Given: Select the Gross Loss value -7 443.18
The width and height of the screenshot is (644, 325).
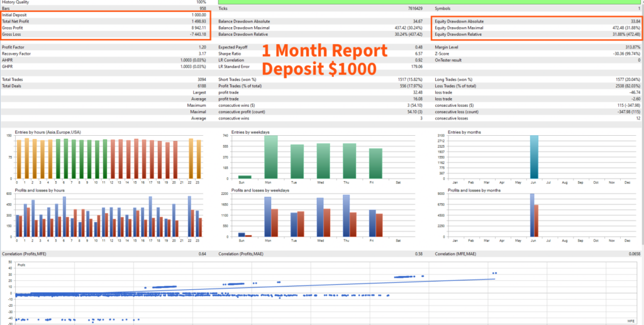Looking at the screenshot, I should pyautogui.click(x=198, y=35).
